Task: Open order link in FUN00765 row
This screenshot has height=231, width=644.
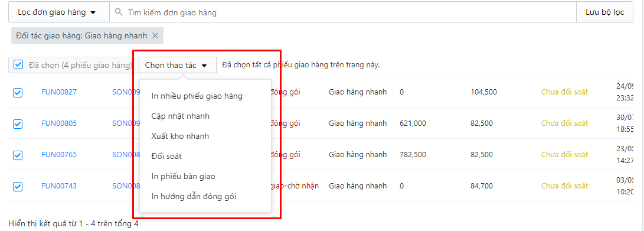Action: point(126,155)
